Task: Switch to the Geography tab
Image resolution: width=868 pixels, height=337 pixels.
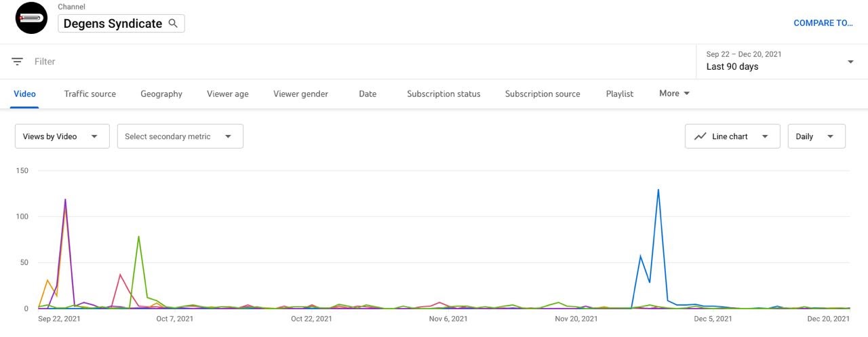Action: pos(161,94)
